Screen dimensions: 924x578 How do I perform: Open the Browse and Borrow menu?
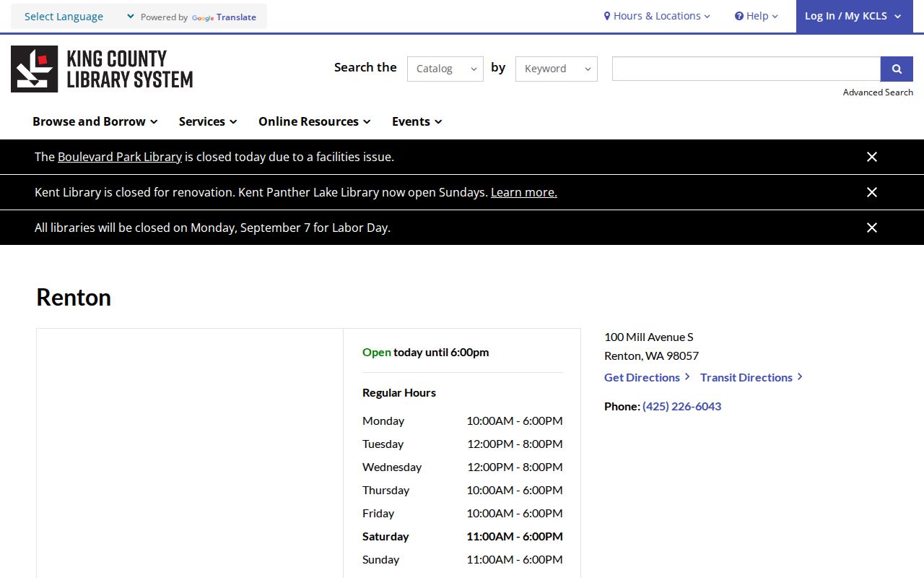point(95,121)
